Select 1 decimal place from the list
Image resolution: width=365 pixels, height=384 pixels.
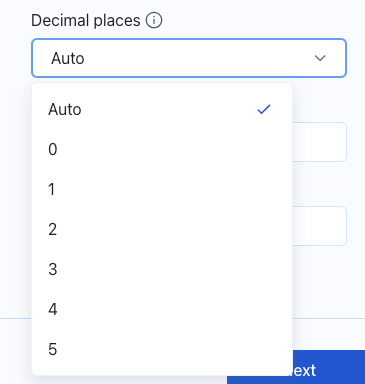point(162,189)
